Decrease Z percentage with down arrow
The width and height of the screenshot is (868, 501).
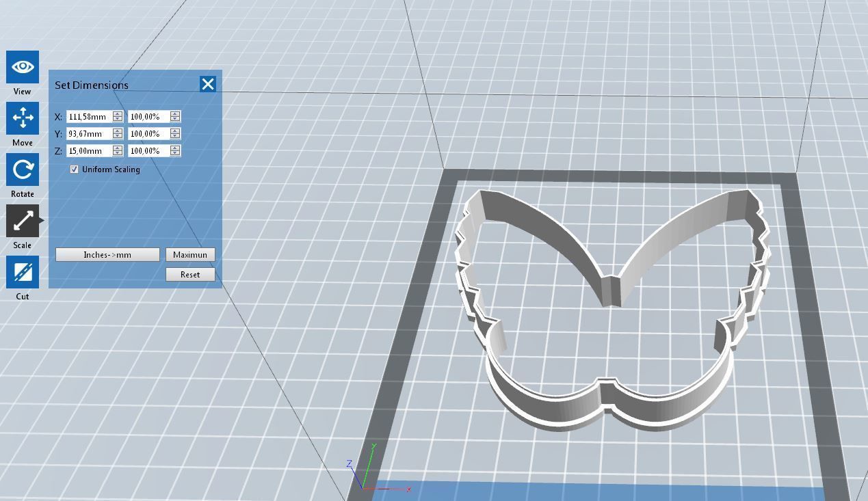pyautogui.click(x=175, y=154)
